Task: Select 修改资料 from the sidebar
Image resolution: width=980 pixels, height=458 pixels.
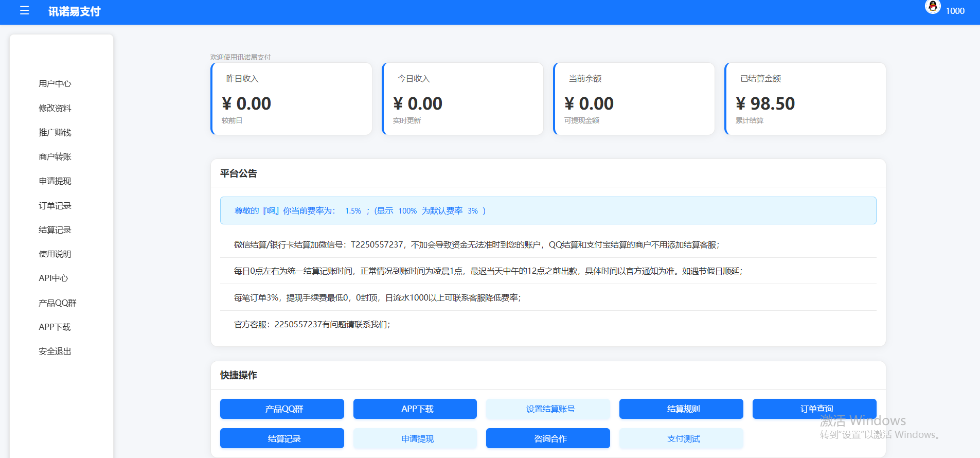Action: pos(55,108)
